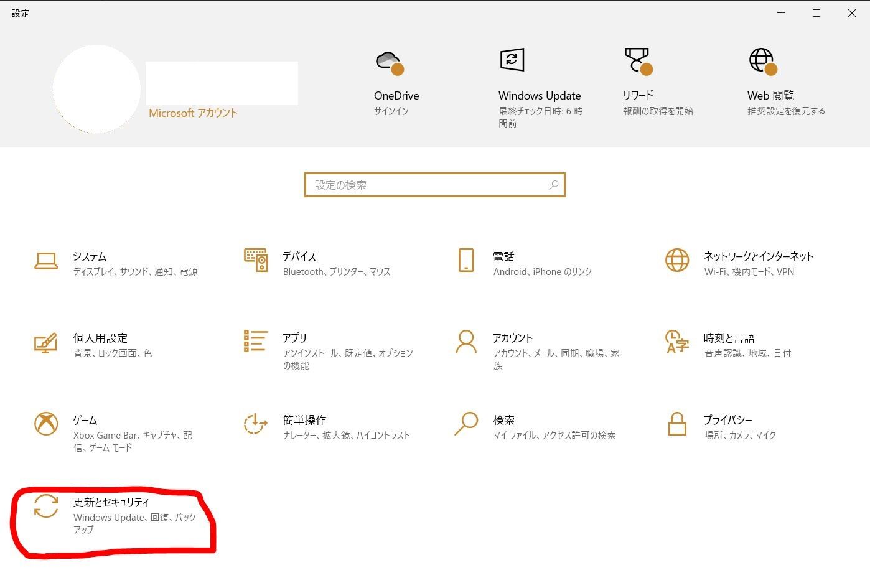Click the 個人用設定 category title
The image size is (870, 588).
[100, 338]
